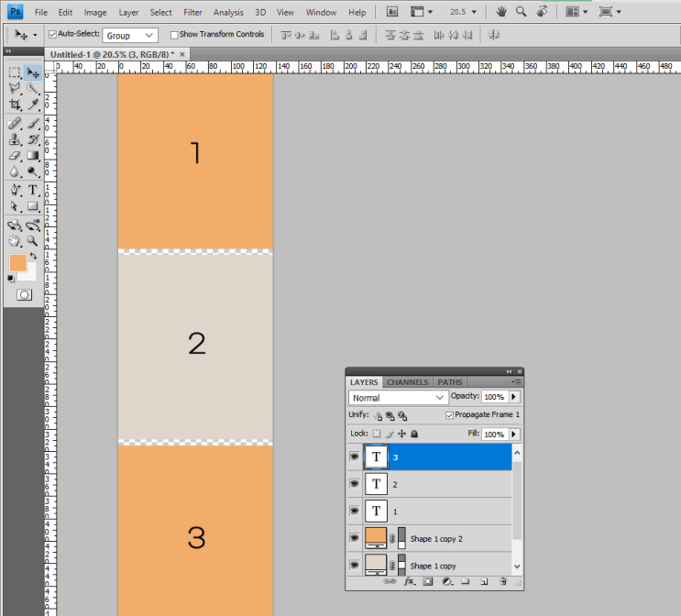Open the Opacity slider arrow
681x616 pixels.
coord(514,397)
